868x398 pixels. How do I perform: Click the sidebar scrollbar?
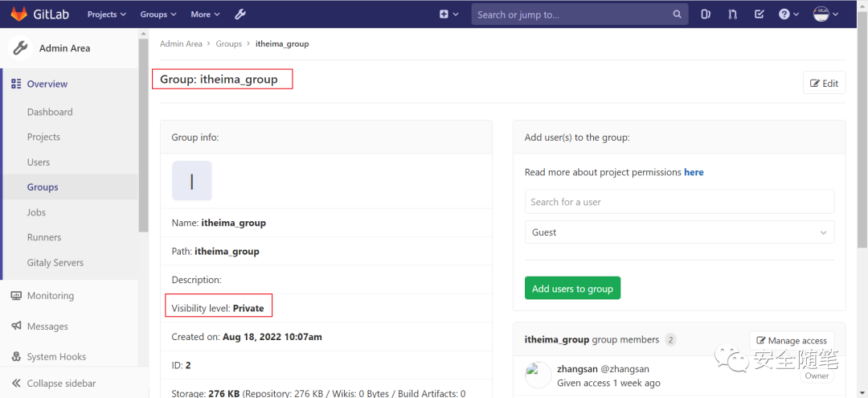pos(143,135)
